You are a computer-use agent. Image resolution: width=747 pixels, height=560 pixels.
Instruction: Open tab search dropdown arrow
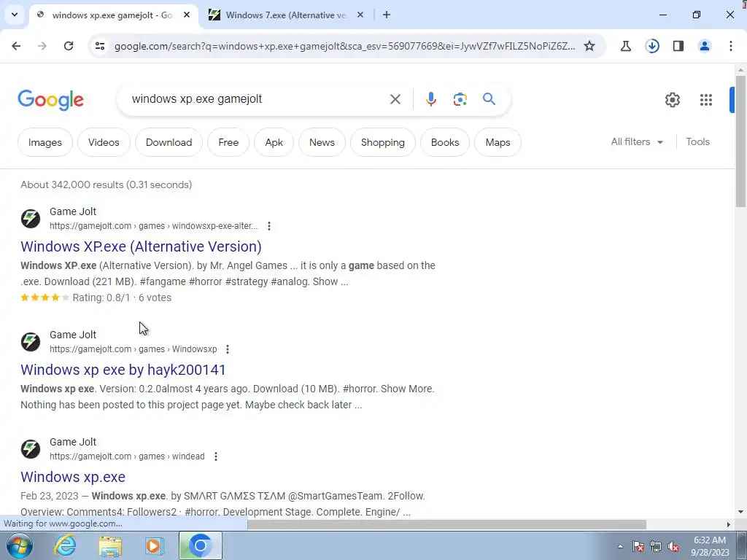pos(15,15)
